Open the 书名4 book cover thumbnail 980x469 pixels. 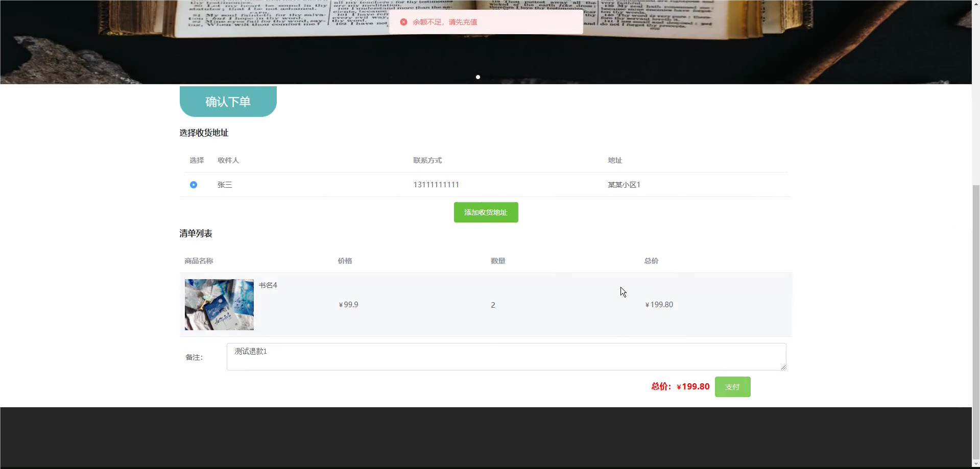click(219, 305)
